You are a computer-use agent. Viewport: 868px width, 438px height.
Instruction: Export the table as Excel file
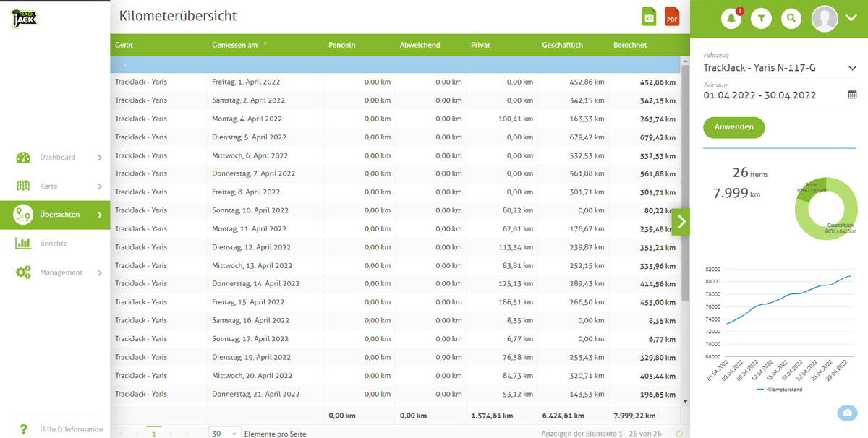(x=649, y=16)
